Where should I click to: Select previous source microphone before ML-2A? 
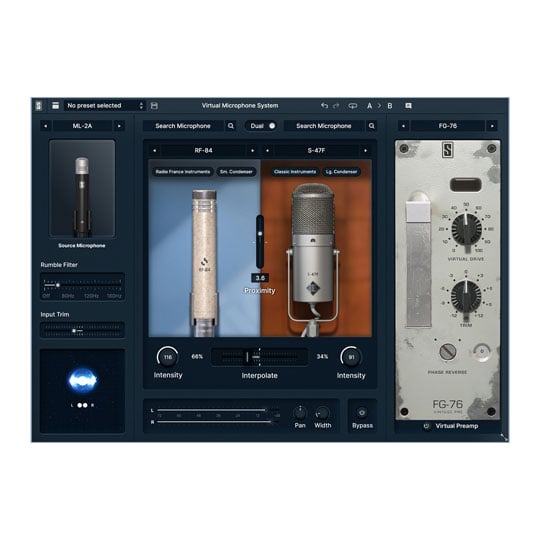click(45, 126)
